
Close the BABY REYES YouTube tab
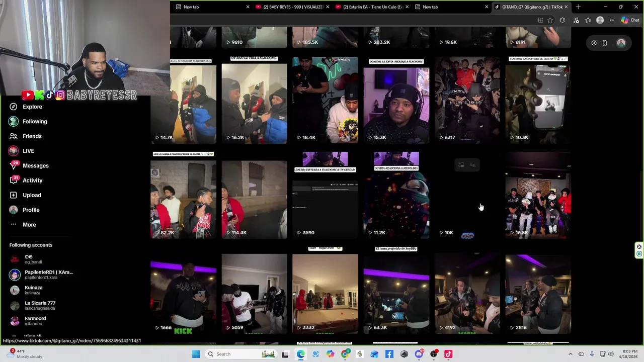pos(328,7)
